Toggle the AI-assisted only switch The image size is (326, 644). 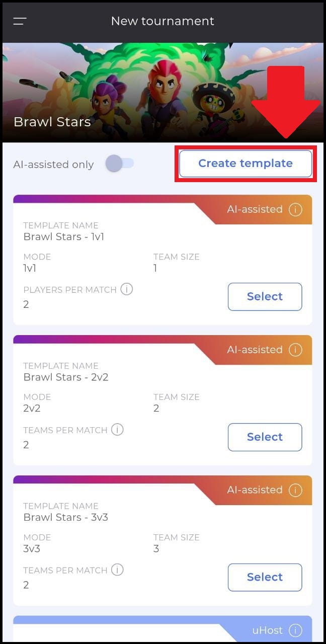click(120, 164)
